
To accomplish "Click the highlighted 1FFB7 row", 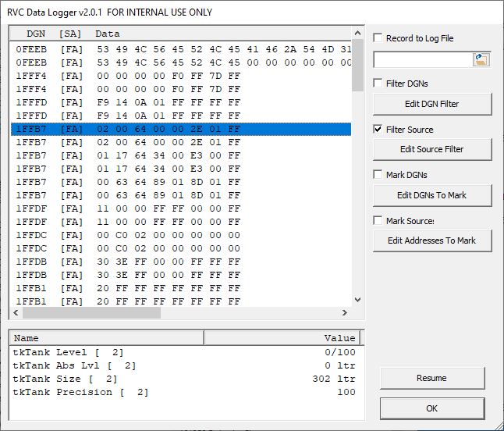I will pyautogui.click(x=181, y=129).
